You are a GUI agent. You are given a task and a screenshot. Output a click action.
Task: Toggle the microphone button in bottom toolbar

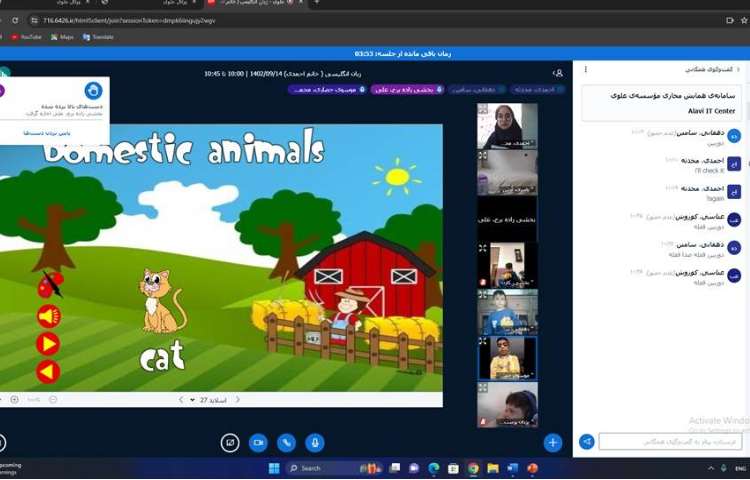click(315, 442)
